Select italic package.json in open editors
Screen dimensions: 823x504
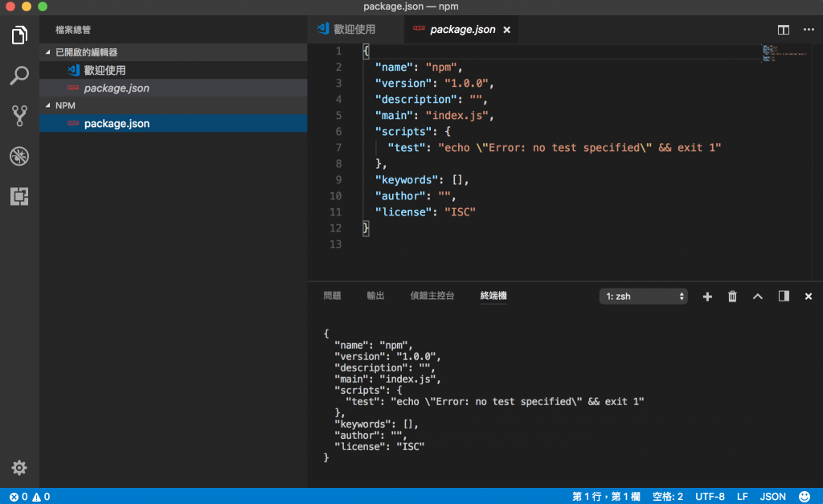(174, 88)
